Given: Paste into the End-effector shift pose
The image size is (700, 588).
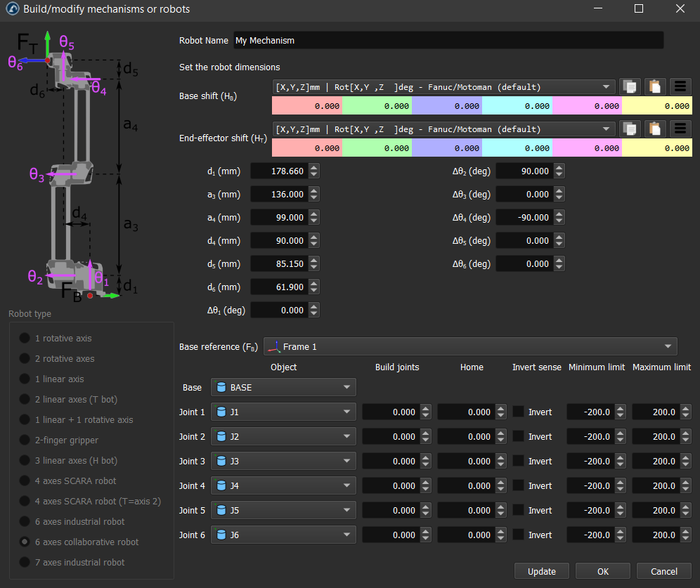Looking at the screenshot, I should pos(655,129).
